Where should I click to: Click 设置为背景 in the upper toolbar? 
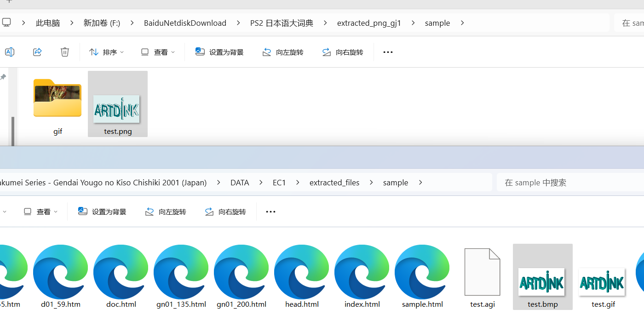219,52
